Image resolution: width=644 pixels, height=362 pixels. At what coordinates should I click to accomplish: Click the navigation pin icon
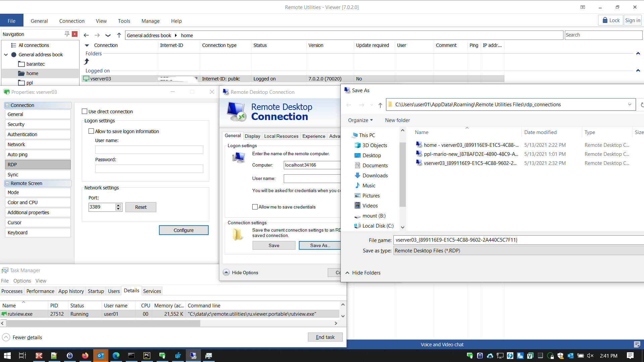[67, 34]
